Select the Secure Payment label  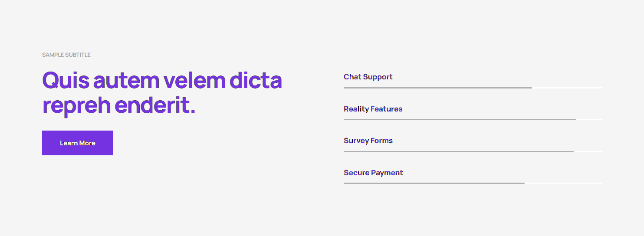click(x=373, y=173)
